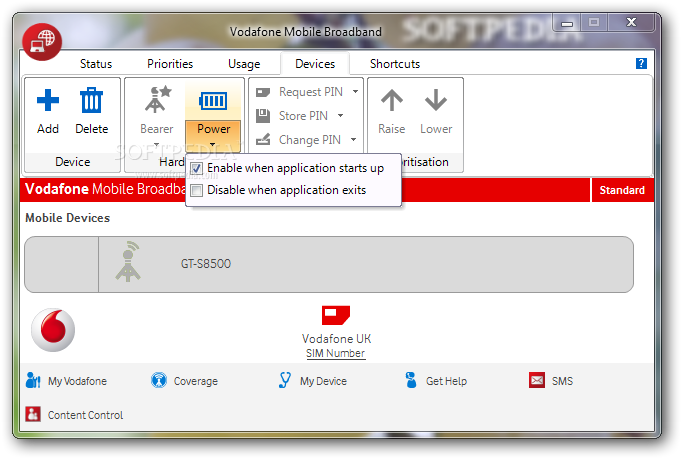Click the red Vodafone logo sphere
Viewport: 682px width, 459px height.
pyautogui.click(x=53, y=330)
